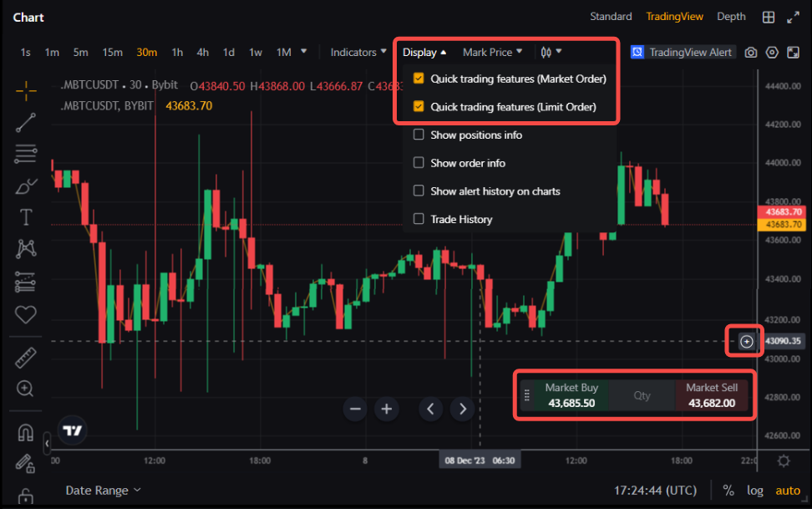The width and height of the screenshot is (812, 509).
Task: Click fullscreen chart icon
Action: (793, 52)
